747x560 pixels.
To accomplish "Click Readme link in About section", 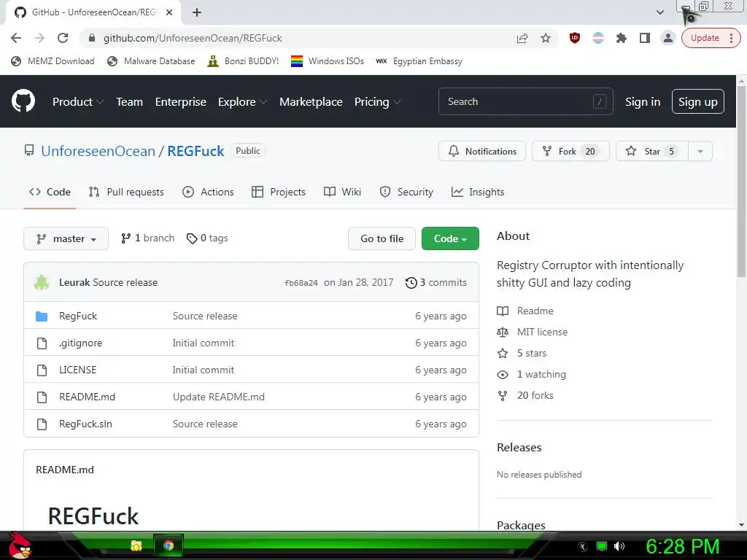I will (x=525, y=311).
